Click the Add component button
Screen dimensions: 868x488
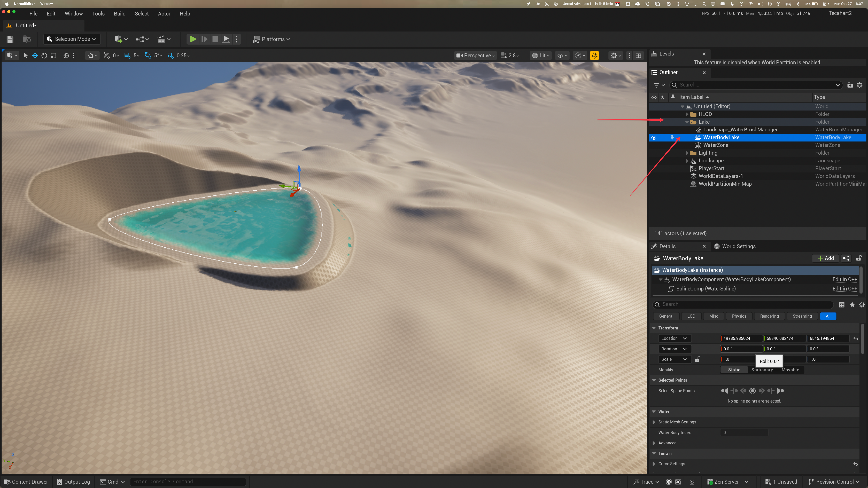click(826, 258)
